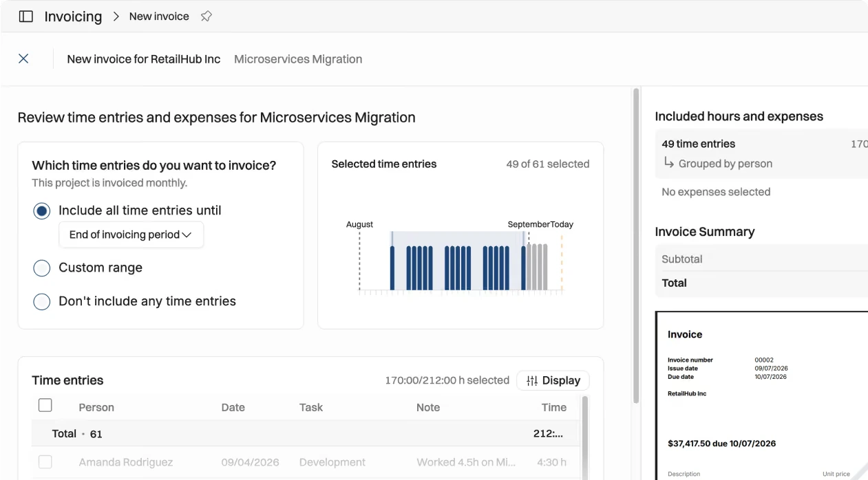Click the Note column header
This screenshot has height=480, width=868.
pos(428,407)
